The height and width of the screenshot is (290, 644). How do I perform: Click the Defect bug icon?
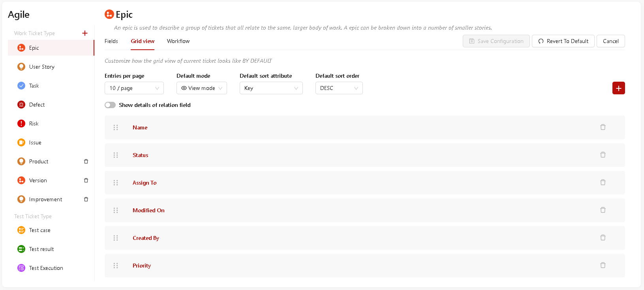(21, 105)
